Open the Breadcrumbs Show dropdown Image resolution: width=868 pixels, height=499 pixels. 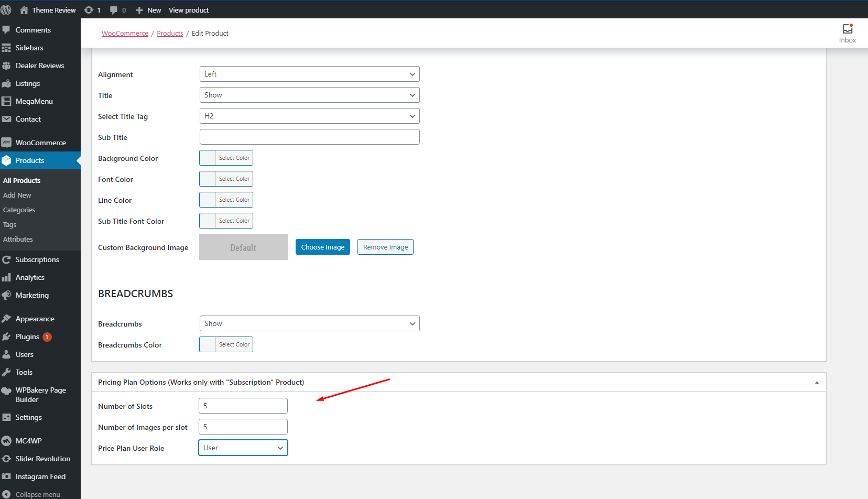(x=309, y=323)
